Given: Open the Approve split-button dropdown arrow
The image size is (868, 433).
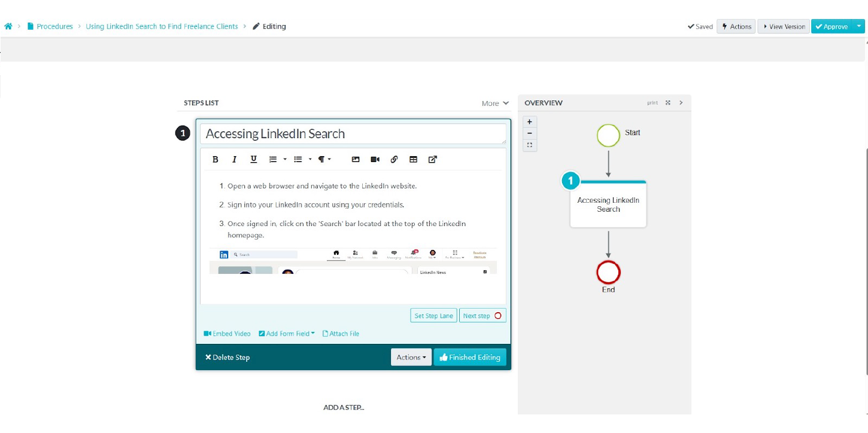Looking at the screenshot, I should 860,26.
